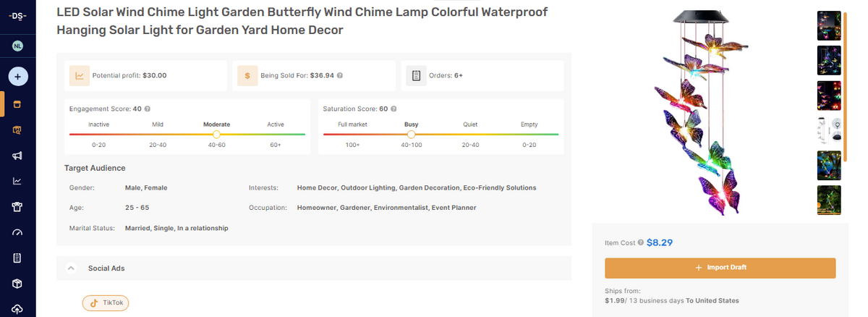Screen dimensions: 868x317
Task: Open the line chart analytics sidebar icon
Action: click(x=17, y=181)
